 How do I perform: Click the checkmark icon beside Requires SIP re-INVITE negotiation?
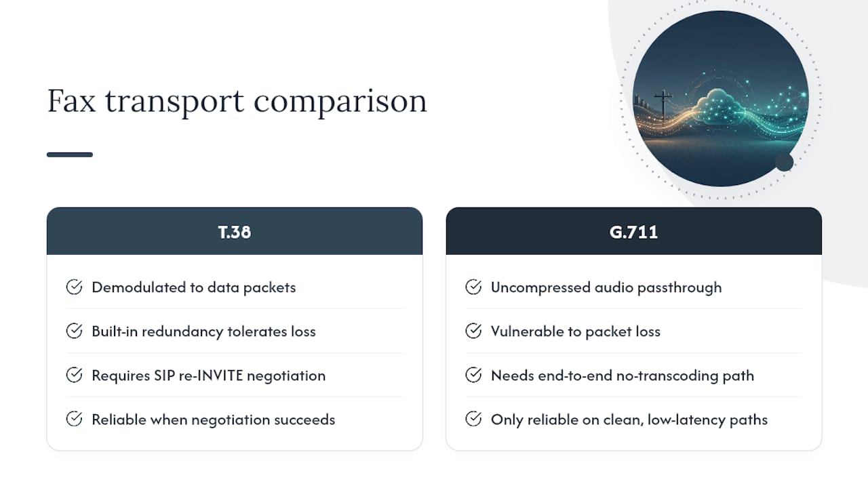click(74, 375)
